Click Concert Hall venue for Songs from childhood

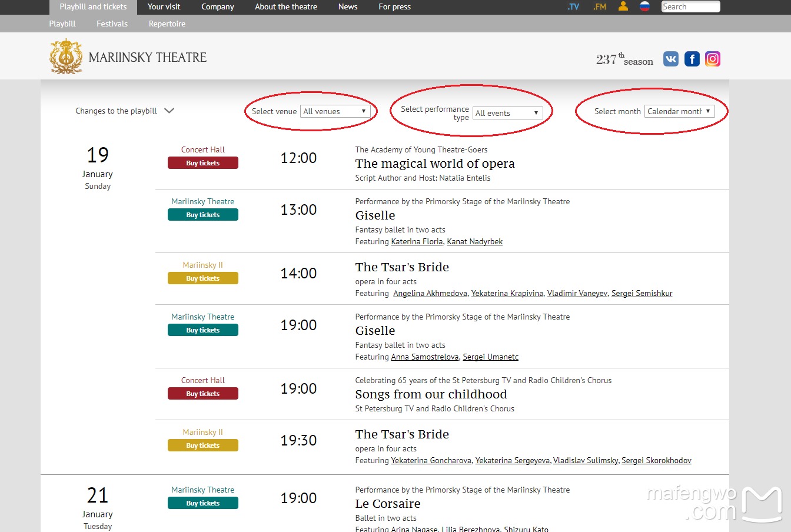(x=203, y=380)
